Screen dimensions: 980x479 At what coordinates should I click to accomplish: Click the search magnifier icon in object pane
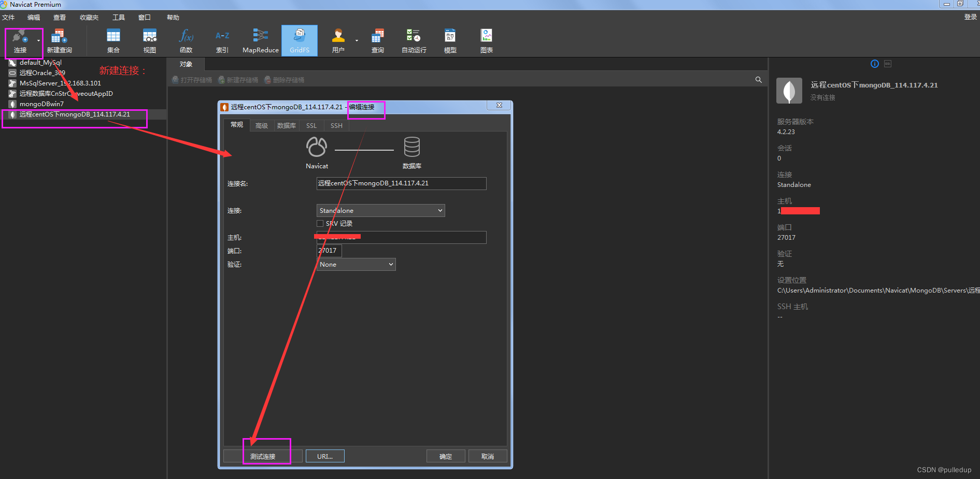click(x=759, y=80)
